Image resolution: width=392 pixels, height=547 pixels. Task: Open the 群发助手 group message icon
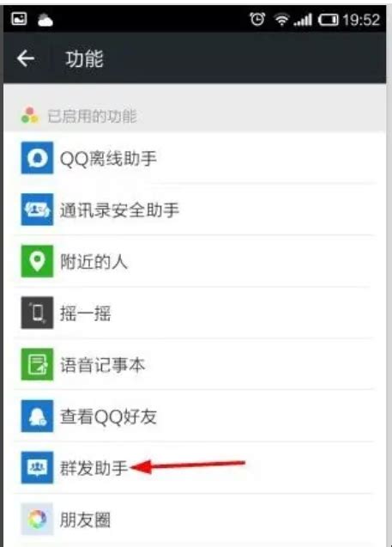point(37,467)
